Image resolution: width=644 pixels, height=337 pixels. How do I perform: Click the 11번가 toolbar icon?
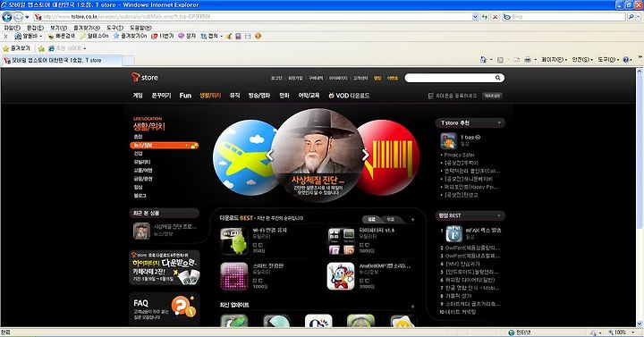[162, 36]
